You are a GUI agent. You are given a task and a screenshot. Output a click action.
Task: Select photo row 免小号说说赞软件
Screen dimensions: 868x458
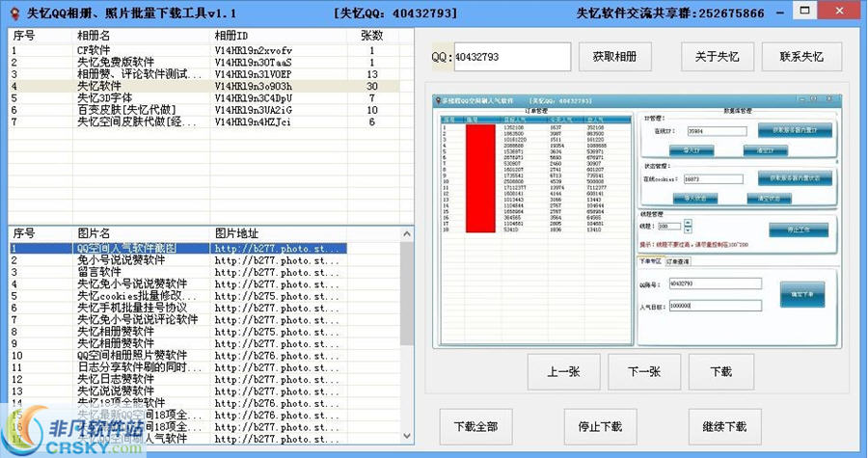click(x=178, y=260)
